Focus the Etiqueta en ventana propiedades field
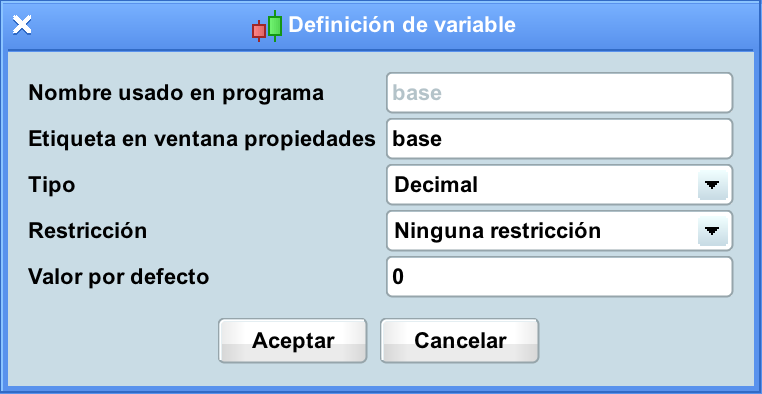 pyautogui.click(x=559, y=139)
